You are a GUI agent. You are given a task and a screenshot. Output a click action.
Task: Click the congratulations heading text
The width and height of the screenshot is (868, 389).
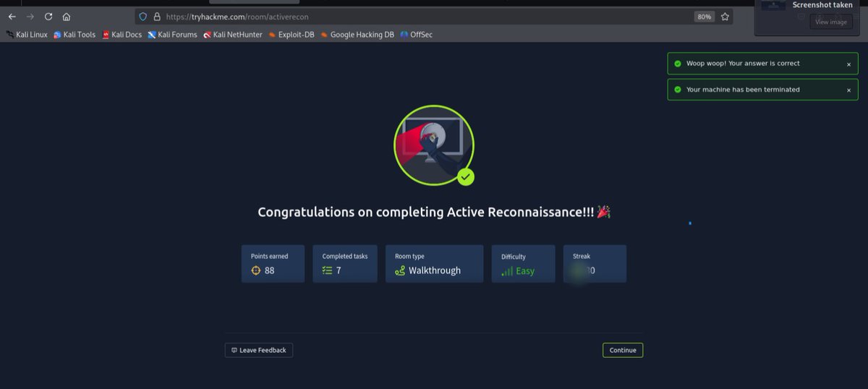click(434, 212)
